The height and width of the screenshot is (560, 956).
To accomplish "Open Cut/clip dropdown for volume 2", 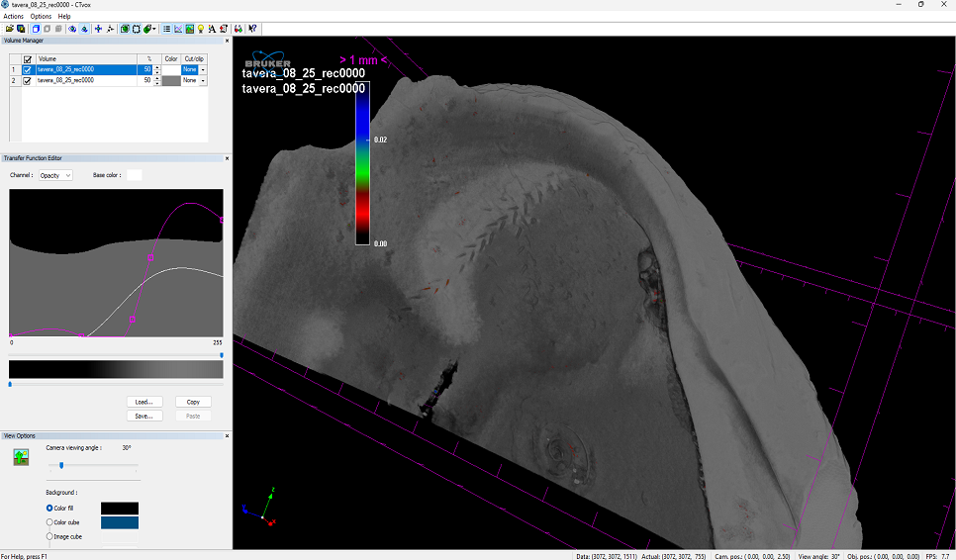I will (x=203, y=81).
